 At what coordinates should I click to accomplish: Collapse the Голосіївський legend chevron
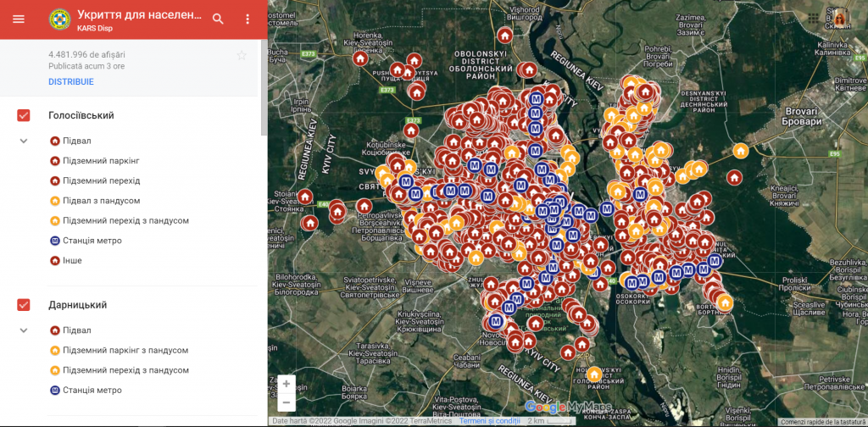click(24, 141)
